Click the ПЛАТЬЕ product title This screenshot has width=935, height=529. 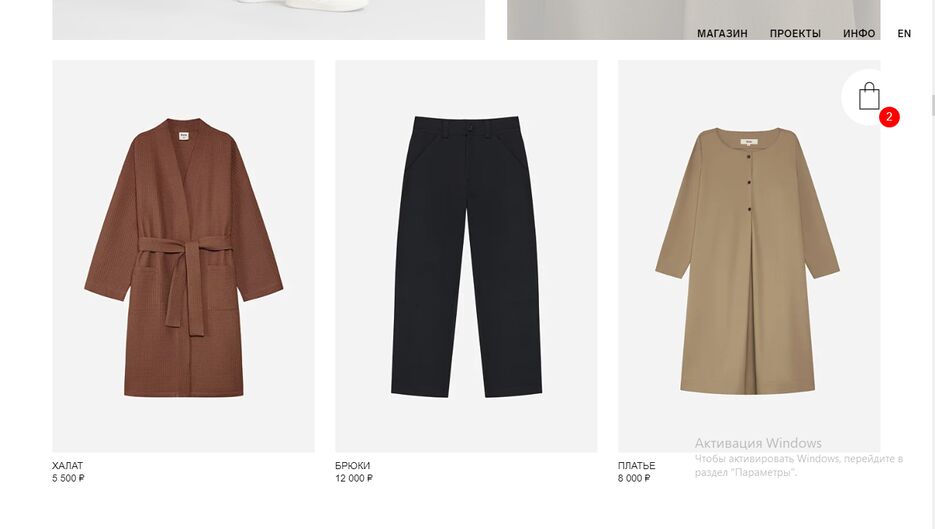pos(636,465)
